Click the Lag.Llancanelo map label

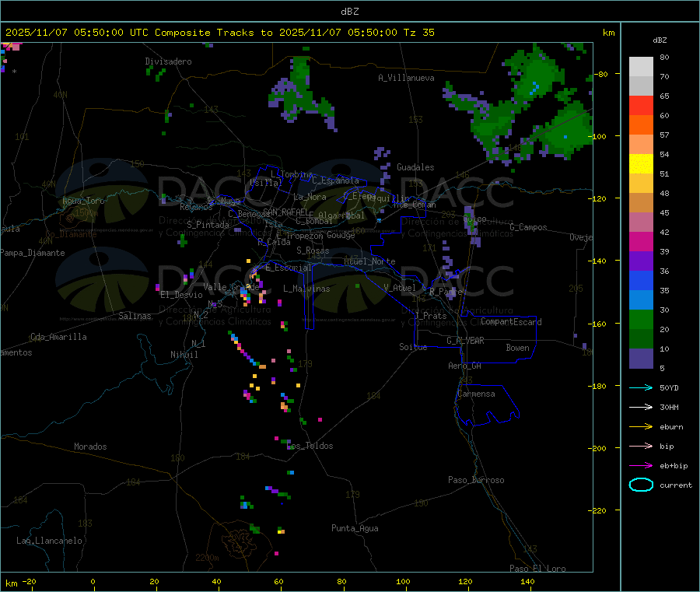[49, 541]
